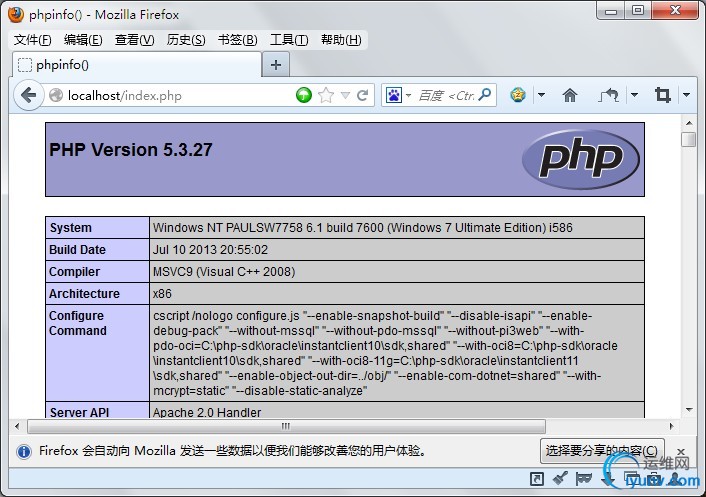
Task: Click the 'Server API' row label
Action: point(79,412)
